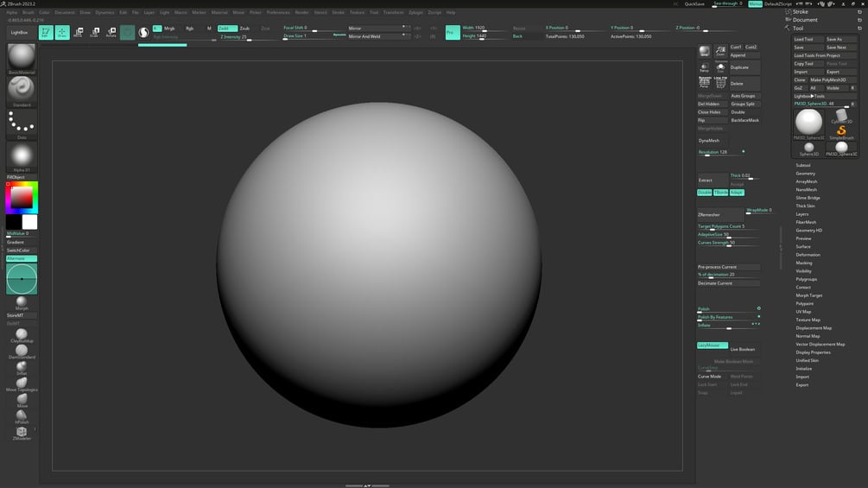Expand the Polygroups subpalette
Image resolution: width=868 pixels, height=488 pixels.
[807, 279]
